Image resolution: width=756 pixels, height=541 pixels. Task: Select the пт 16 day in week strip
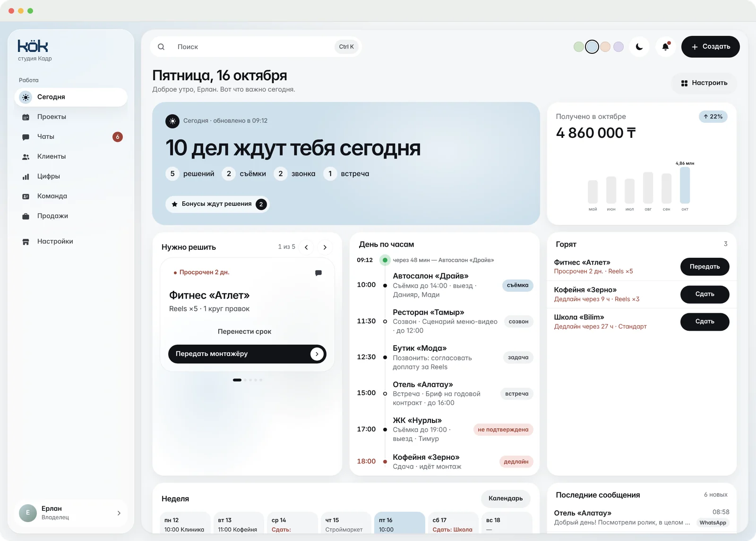tap(400, 524)
